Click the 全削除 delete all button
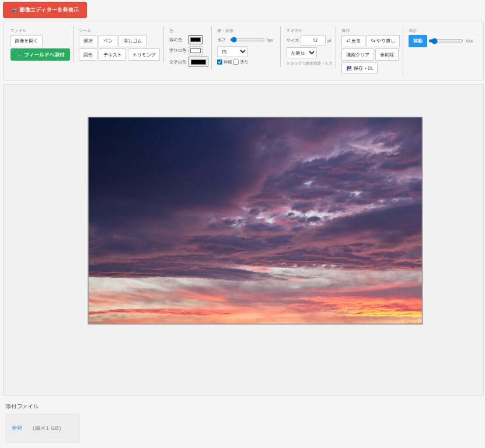 (387, 55)
